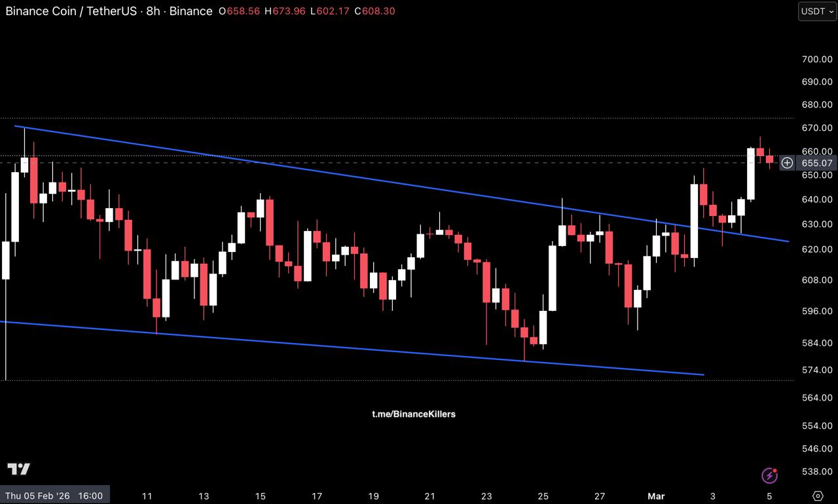Viewport: 838px width, 504px height.
Task: Click the 15 date on the time axis
Action: point(261,496)
